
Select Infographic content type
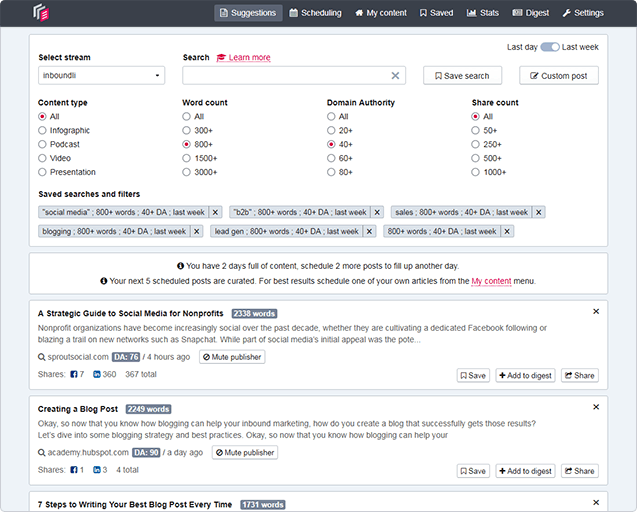tap(42, 130)
